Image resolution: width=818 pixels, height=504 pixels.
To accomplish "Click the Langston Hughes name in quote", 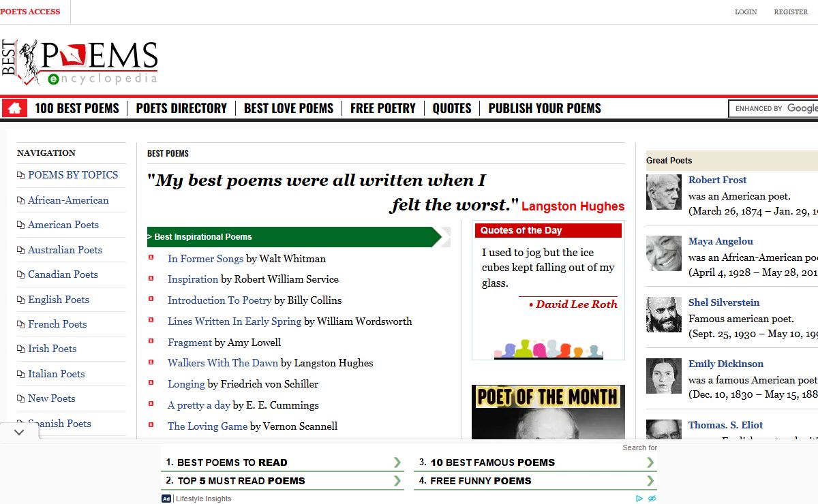I will point(573,206).
